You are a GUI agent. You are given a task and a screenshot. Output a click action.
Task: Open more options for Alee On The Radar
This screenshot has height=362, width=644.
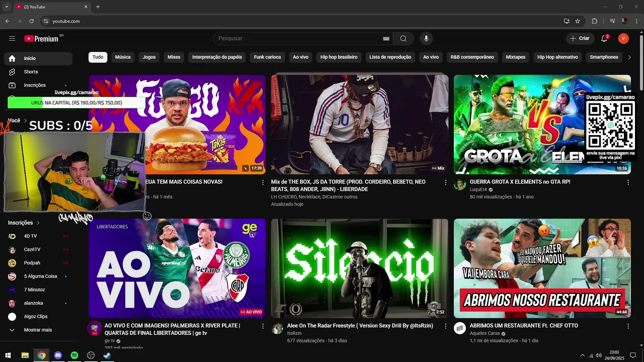pos(445,326)
